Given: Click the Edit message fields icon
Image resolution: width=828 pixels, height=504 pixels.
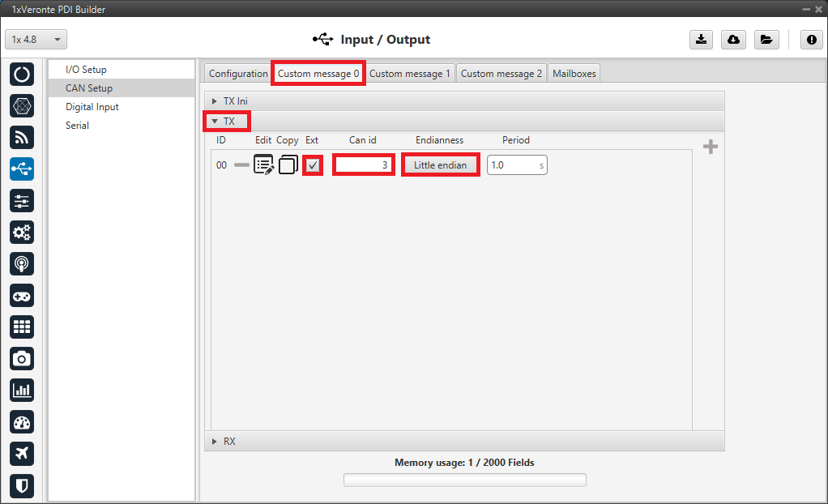Looking at the screenshot, I should 264,165.
